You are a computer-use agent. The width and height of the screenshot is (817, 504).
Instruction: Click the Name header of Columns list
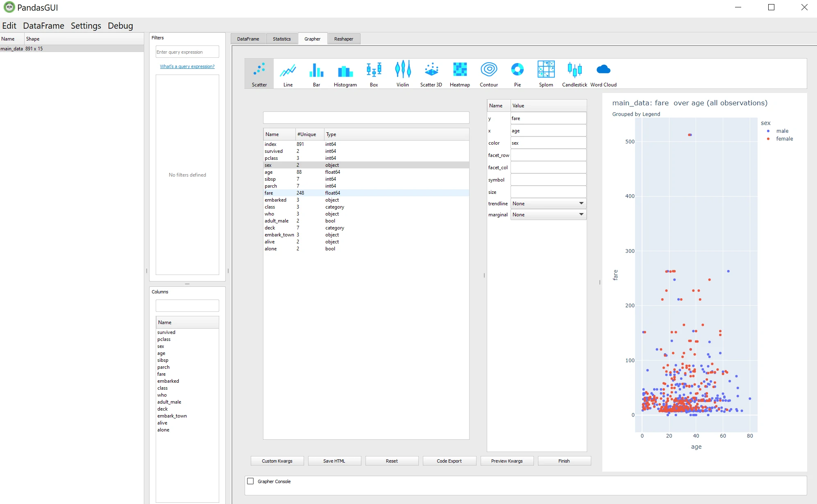187,322
